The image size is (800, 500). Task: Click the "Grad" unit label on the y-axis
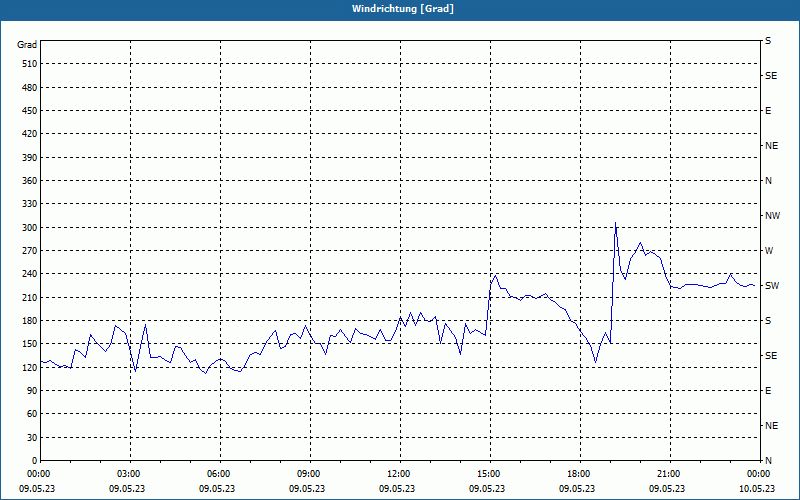(27, 45)
